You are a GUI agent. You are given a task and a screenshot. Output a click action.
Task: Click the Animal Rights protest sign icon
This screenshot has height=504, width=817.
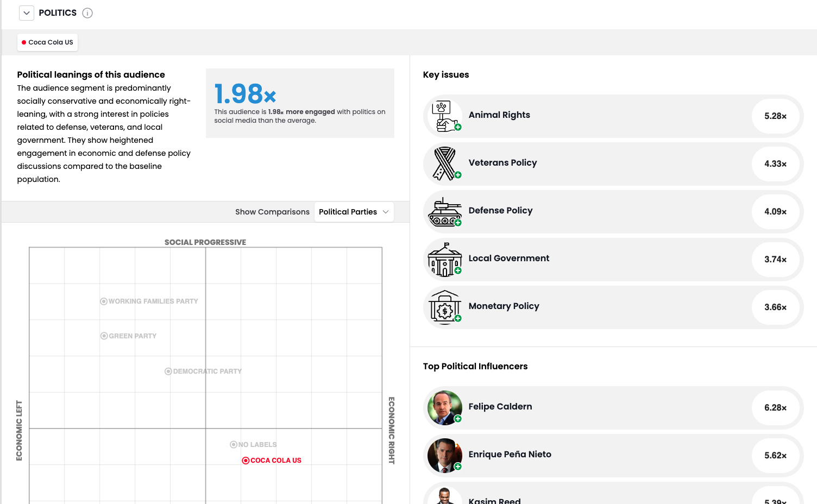pyautogui.click(x=445, y=116)
